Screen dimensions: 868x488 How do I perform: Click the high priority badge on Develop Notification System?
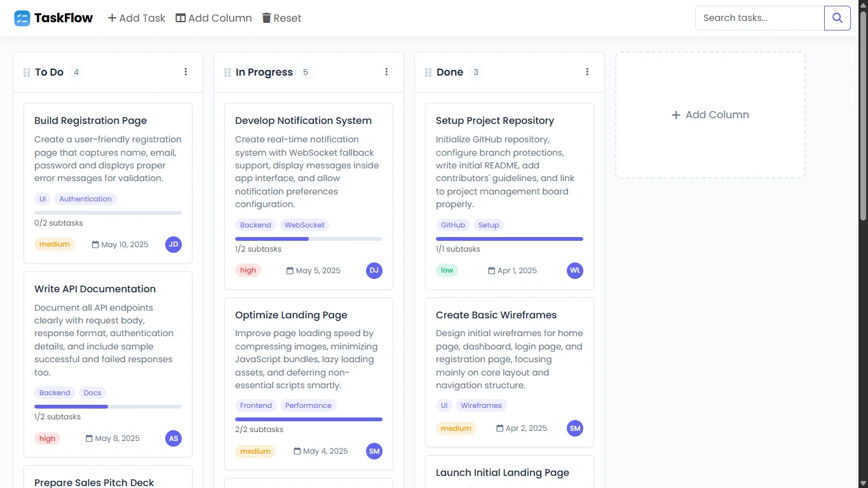[x=248, y=270]
